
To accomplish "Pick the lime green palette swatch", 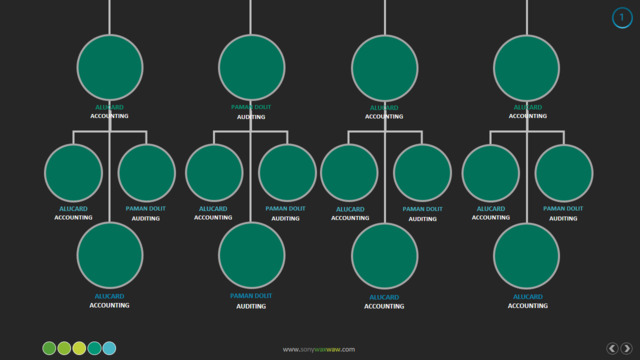I will (x=64, y=348).
